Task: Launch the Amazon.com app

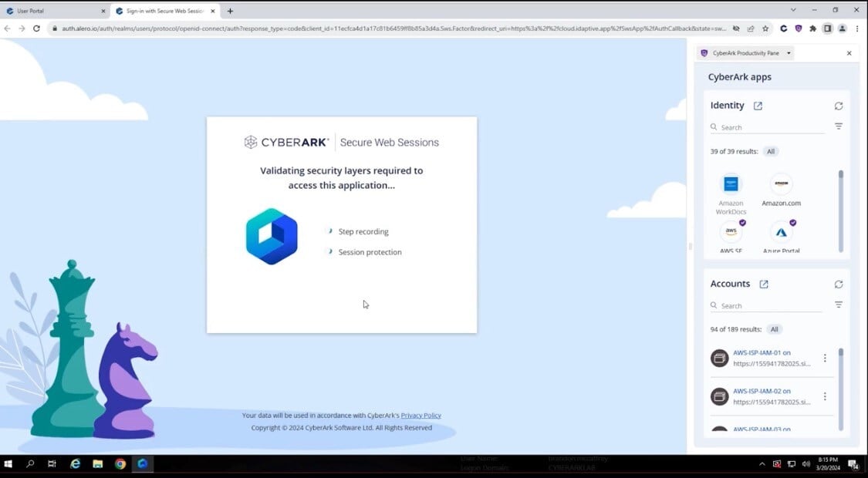Action: click(x=781, y=183)
